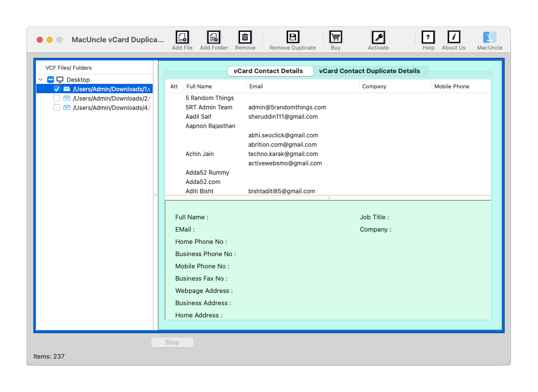The height and width of the screenshot is (392, 538).
Task: Click email activewebsmo@gmail.com row
Action: tap(328, 163)
